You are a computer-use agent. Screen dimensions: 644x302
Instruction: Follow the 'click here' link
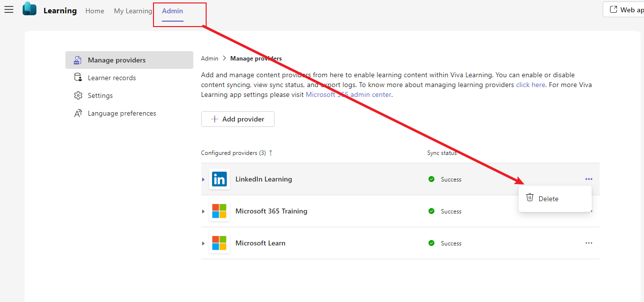(530, 85)
